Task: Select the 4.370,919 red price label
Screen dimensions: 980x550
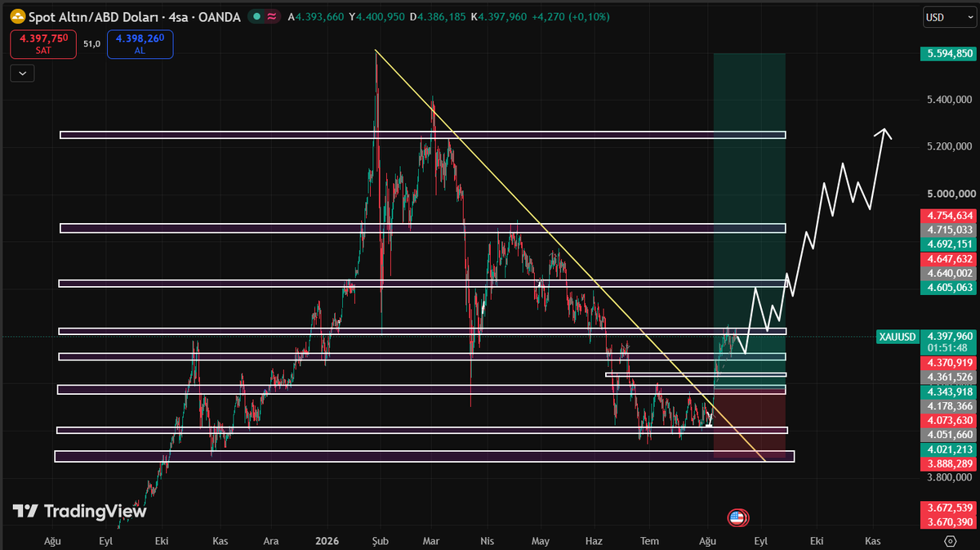Action: coord(948,362)
